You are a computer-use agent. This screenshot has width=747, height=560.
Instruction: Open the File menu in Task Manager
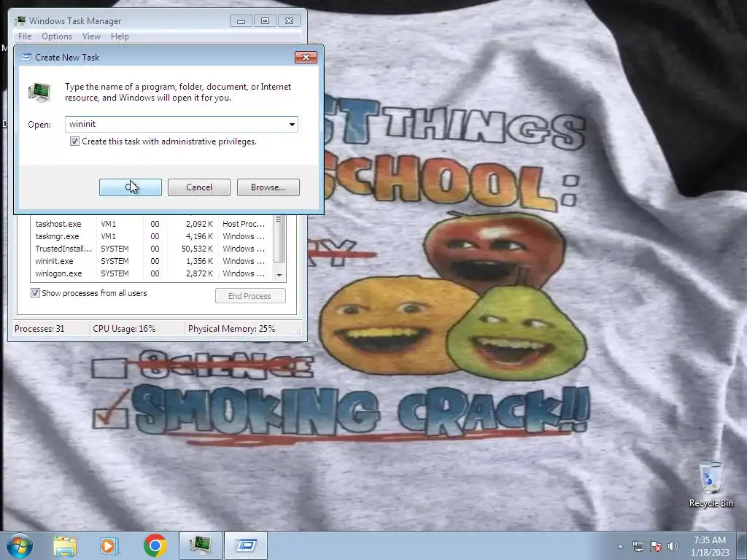(25, 36)
